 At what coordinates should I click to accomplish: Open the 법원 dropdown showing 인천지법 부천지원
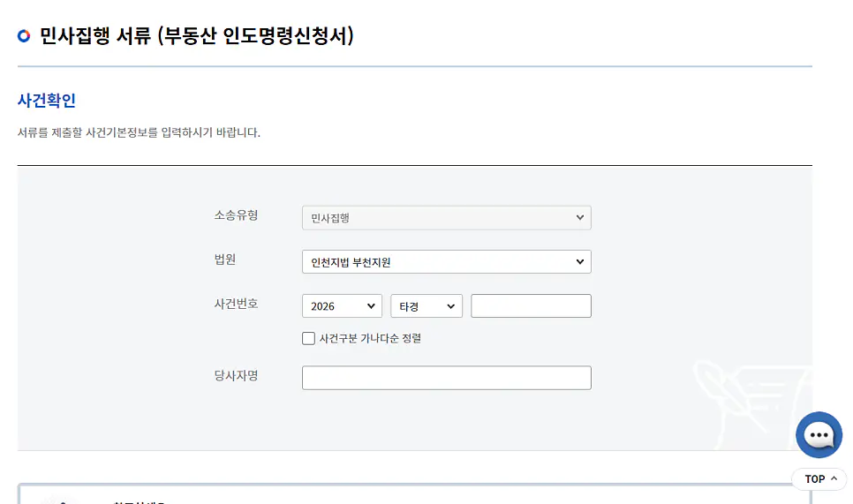[447, 261]
